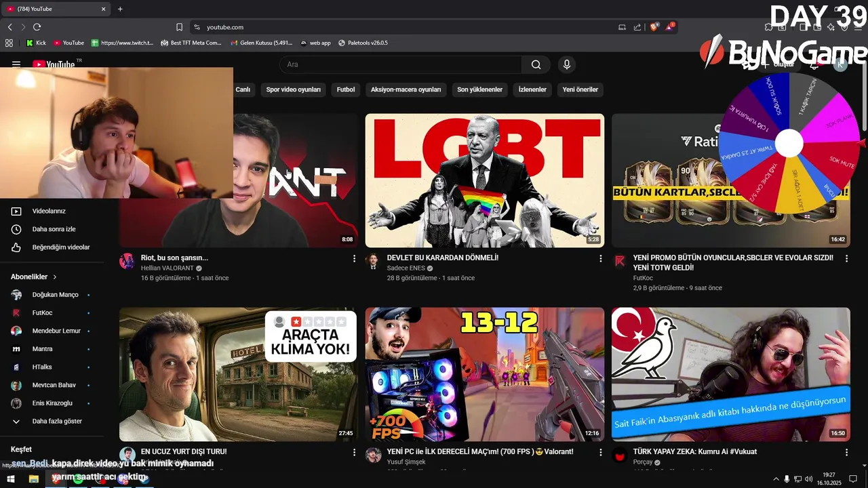This screenshot has height=488, width=868.
Task: Open Beğendiğim videolar liked videos
Action: coord(60,247)
